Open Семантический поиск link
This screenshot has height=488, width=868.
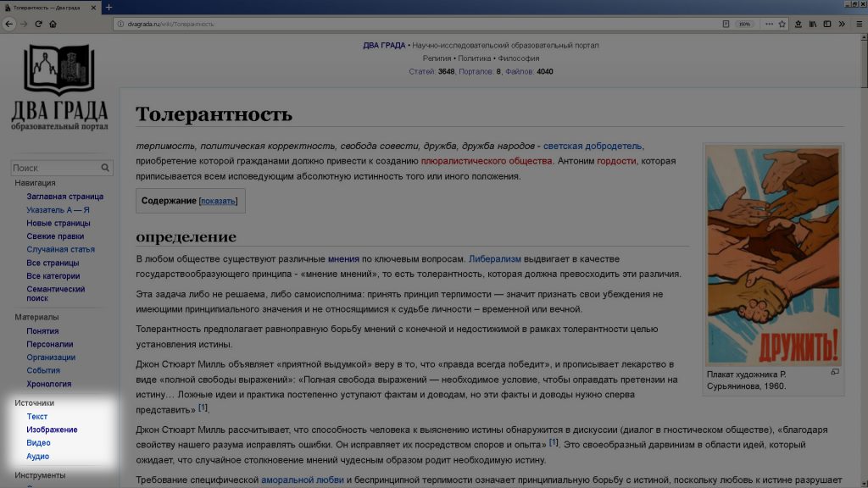[x=55, y=293]
